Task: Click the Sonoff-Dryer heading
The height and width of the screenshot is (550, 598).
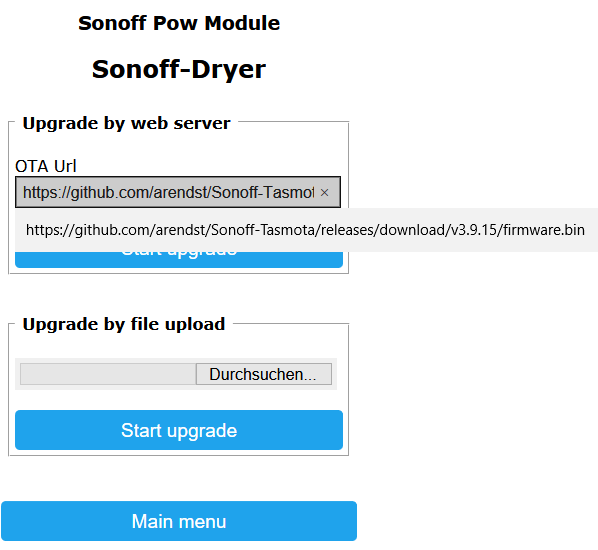Action: pyautogui.click(x=179, y=69)
